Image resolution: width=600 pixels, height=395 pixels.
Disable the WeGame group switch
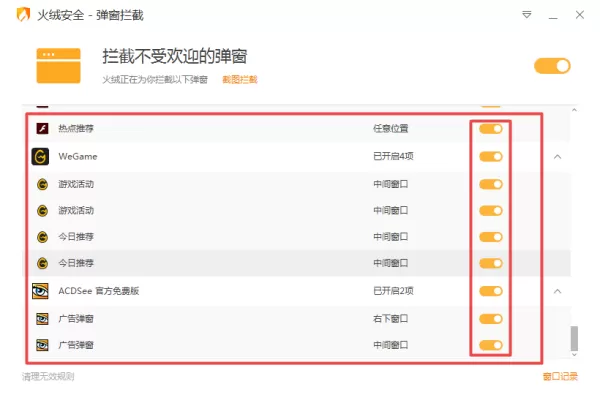(491, 157)
